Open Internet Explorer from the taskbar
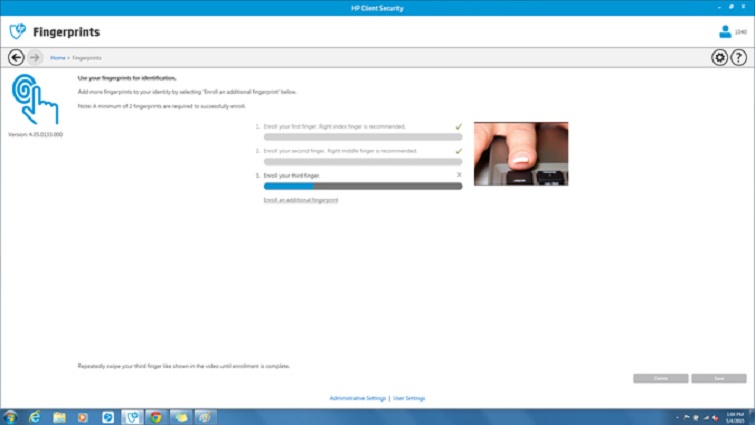Image resolution: width=755 pixels, height=425 pixels. click(x=35, y=416)
